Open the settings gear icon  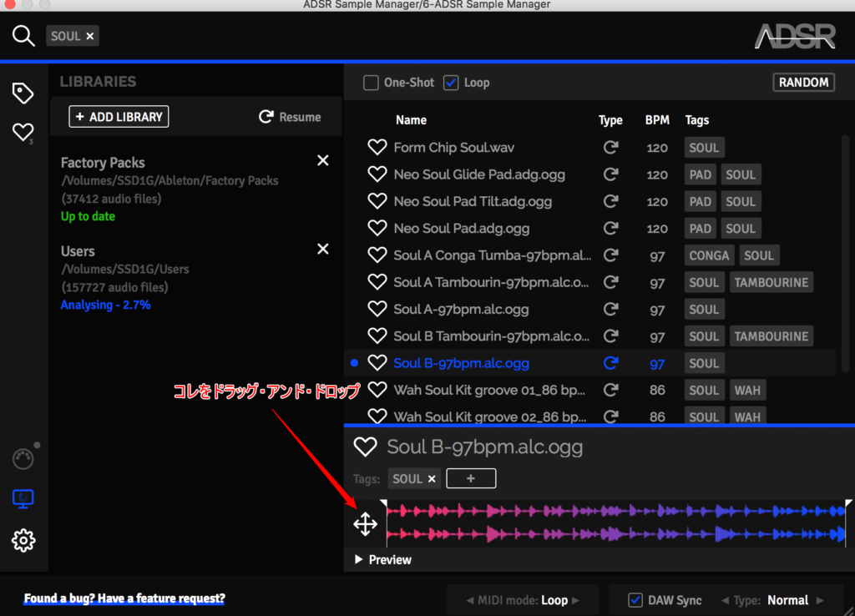23,540
